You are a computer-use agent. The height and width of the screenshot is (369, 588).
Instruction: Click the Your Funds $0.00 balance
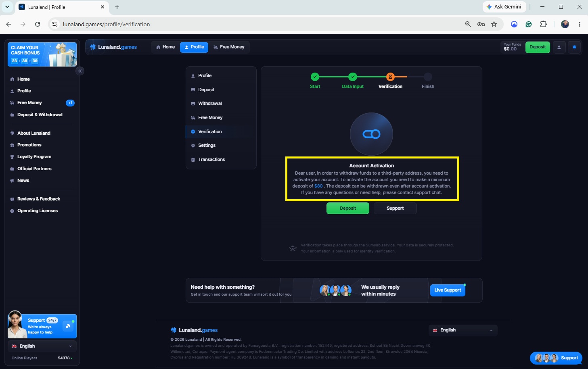tap(512, 47)
